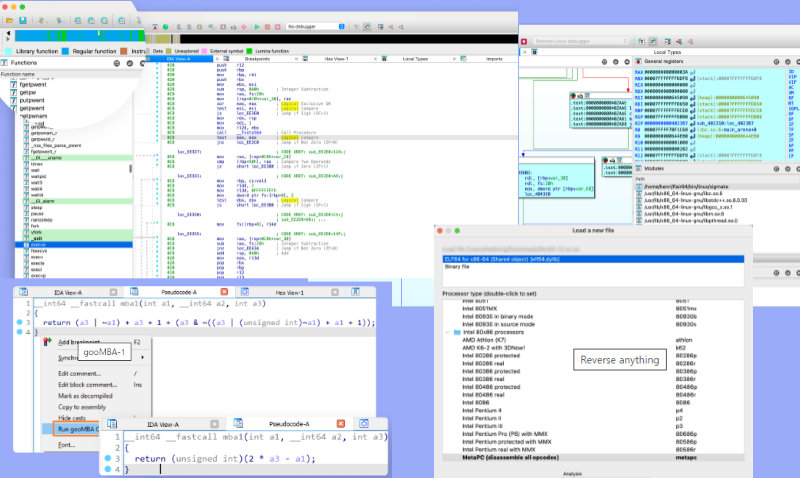Follow the jump arrow on the RAX register row
This screenshot has height=478, width=800.
pos(692,72)
